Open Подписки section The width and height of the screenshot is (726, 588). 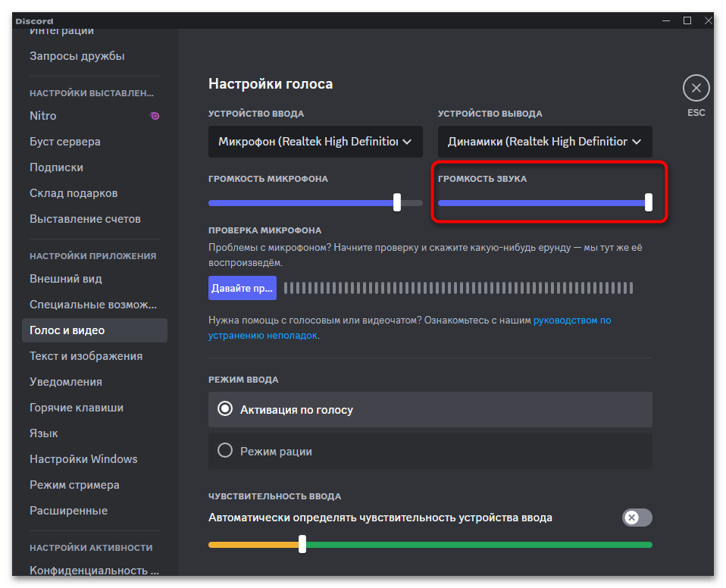click(95, 167)
